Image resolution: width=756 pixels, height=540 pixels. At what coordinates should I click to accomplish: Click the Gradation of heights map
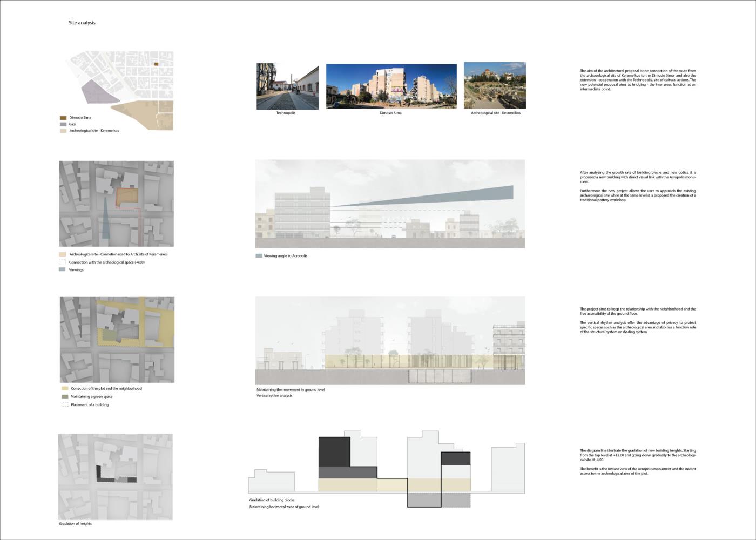pos(115,477)
